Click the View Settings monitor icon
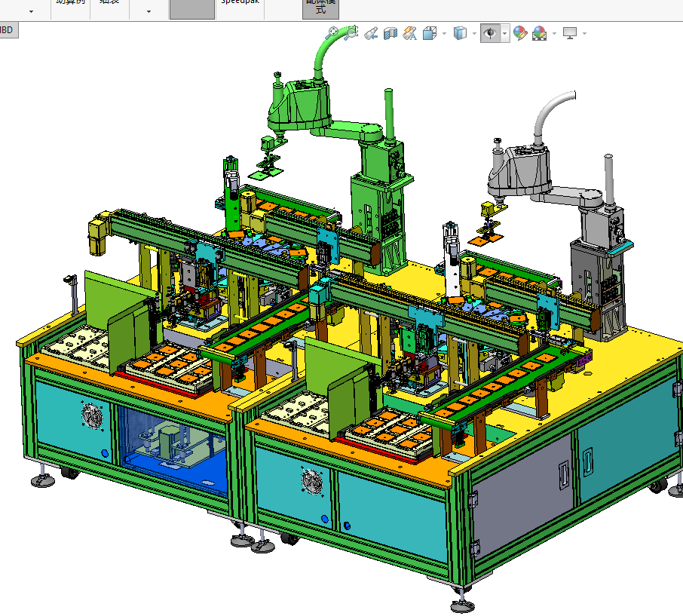 point(570,33)
